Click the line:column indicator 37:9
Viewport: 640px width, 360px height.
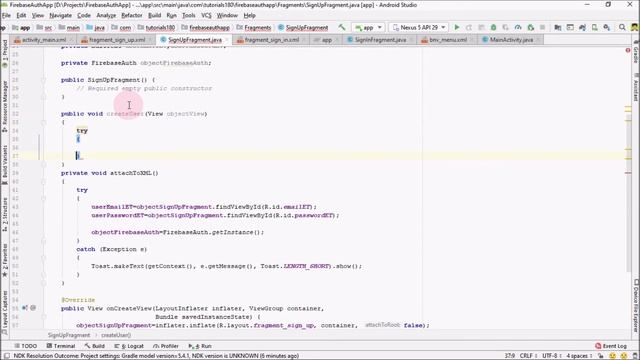pyautogui.click(x=509, y=356)
